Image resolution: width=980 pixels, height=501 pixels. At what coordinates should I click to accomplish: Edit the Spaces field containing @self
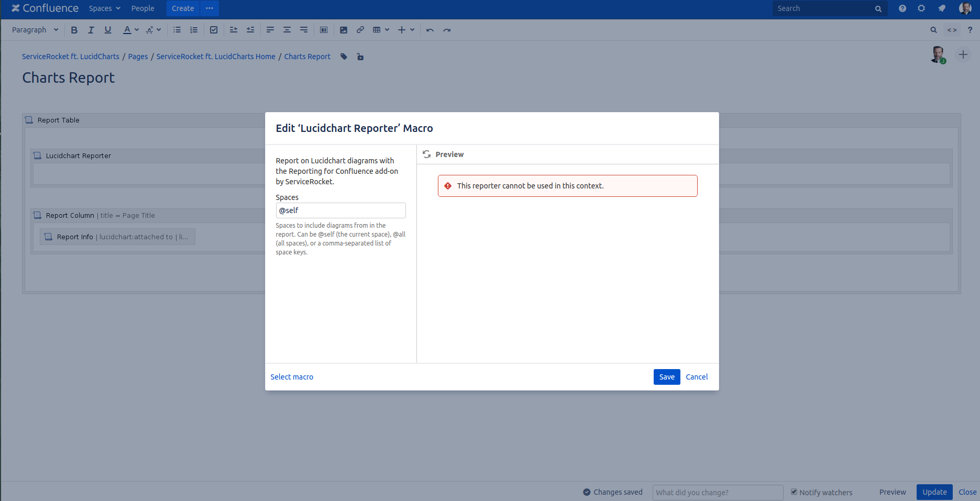340,210
